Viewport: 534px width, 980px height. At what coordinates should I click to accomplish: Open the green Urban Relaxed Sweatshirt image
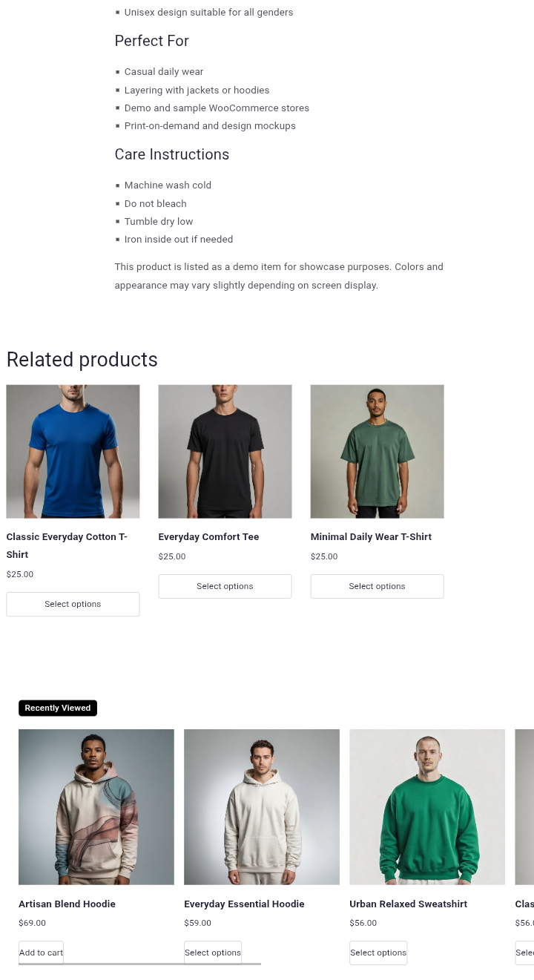[x=427, y=807]
